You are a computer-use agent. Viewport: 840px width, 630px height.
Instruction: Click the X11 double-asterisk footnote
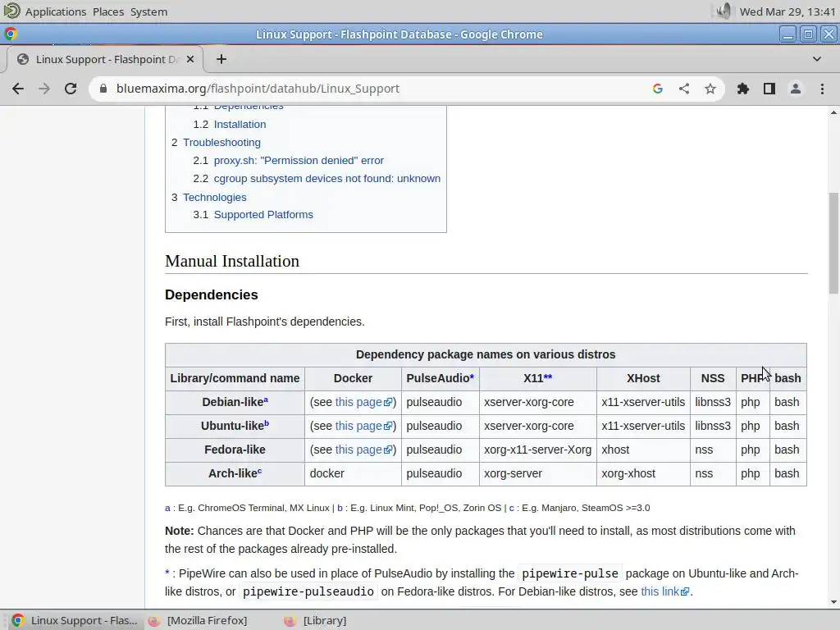(548, 377)
